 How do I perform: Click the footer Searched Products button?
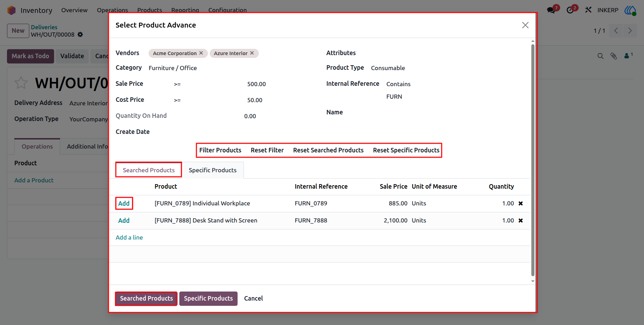tap(147, 298)
